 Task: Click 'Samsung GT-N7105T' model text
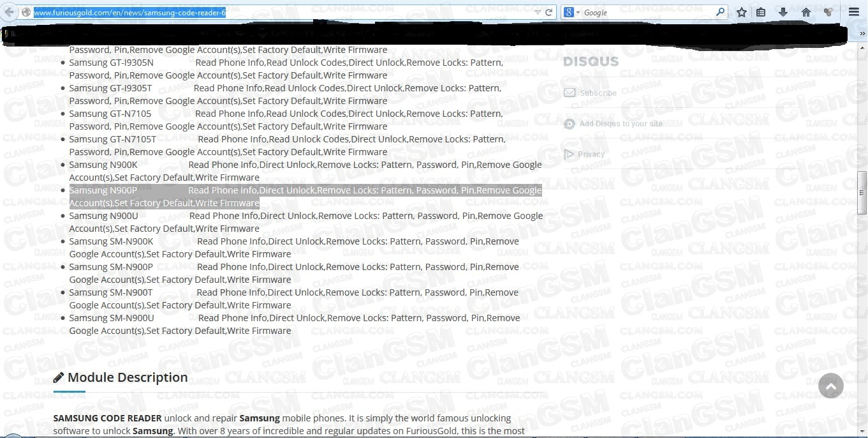pyautogui.click(x=113, y=139)
